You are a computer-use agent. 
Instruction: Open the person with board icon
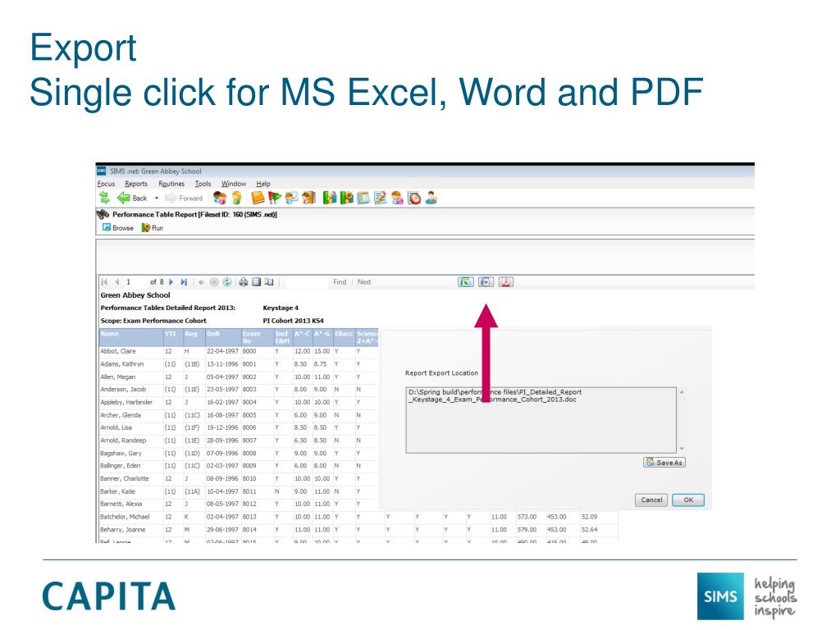pyautogui.click(x=291, y=198)
